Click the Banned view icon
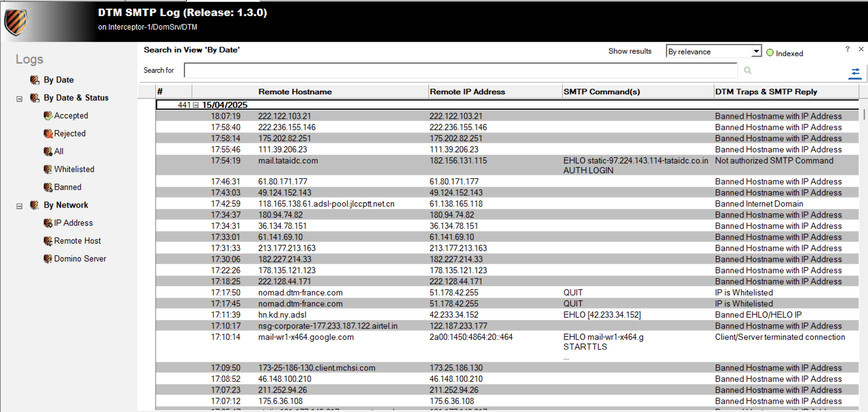 tap(48, 187)
